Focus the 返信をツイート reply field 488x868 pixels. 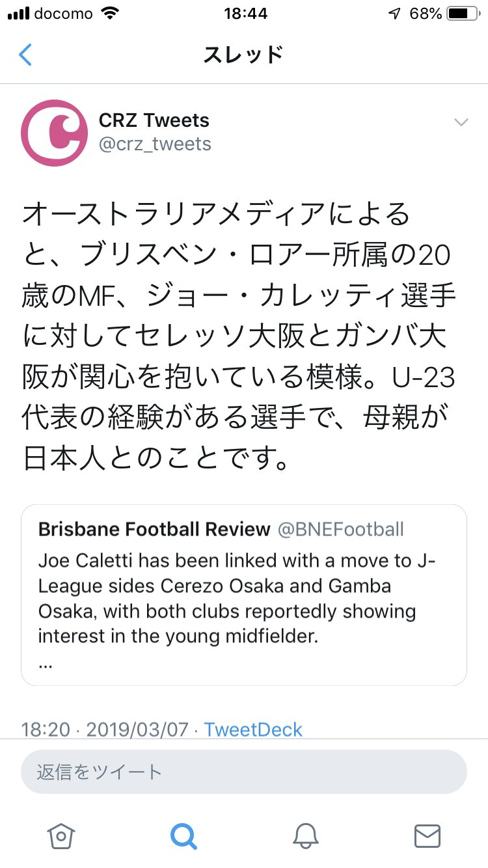pos(244,772)
